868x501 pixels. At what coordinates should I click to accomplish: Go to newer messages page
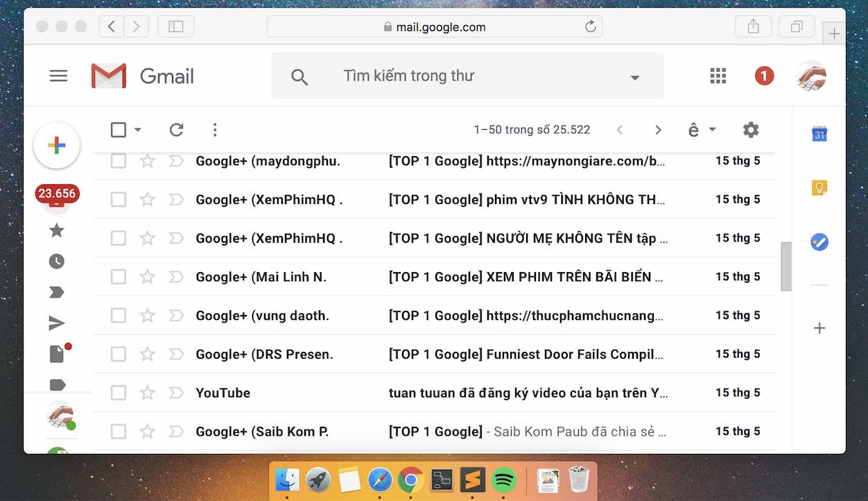(620, 130)
